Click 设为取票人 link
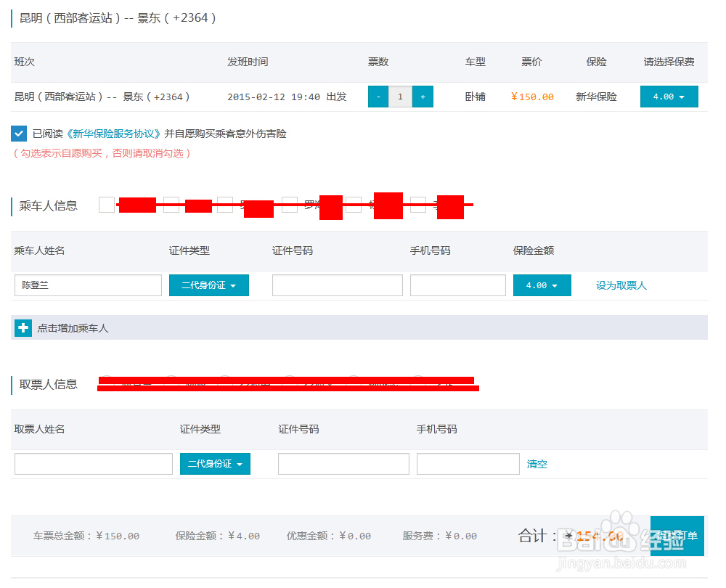This screenshot has height=588, width=726. click(621, 286)
